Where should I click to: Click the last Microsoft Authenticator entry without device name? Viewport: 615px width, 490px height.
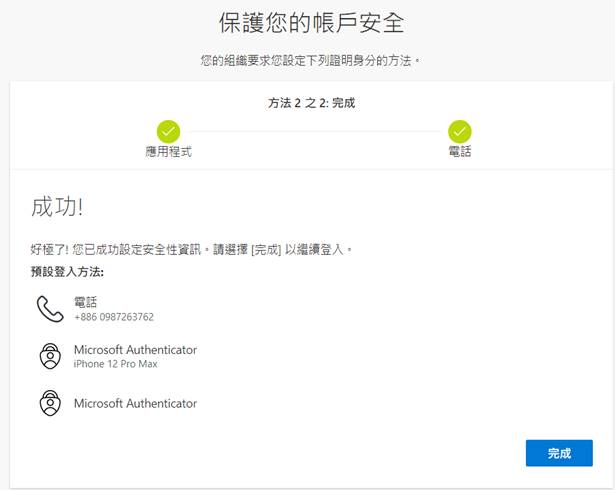click(x=135, y=403)
